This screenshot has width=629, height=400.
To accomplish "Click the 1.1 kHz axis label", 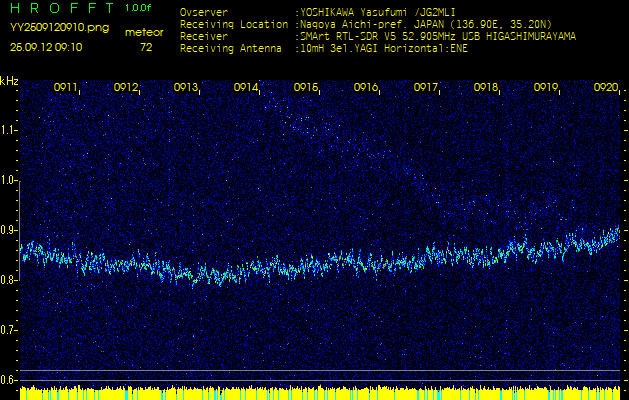I will pos(10,130).
